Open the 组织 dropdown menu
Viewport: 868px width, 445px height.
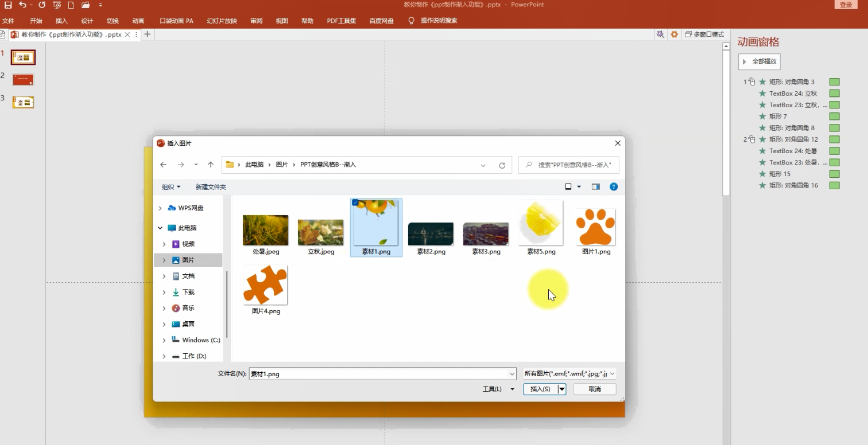click(x=171, y=187)
